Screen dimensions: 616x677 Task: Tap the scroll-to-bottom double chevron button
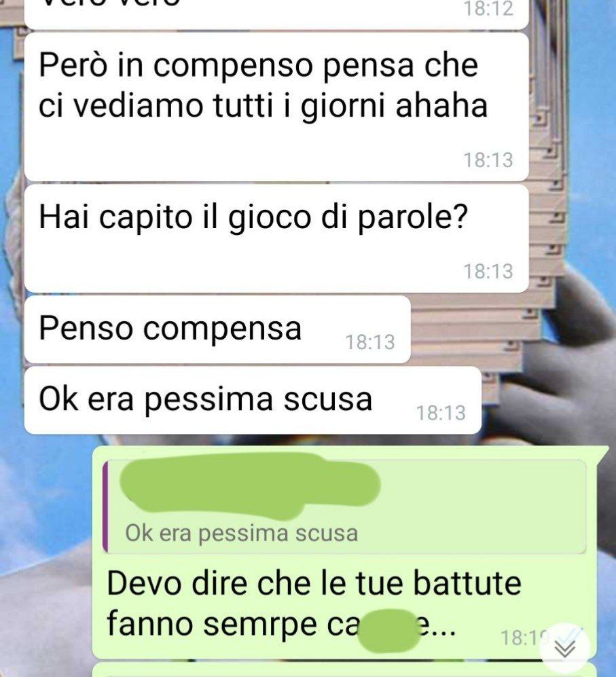pos(564,647)
